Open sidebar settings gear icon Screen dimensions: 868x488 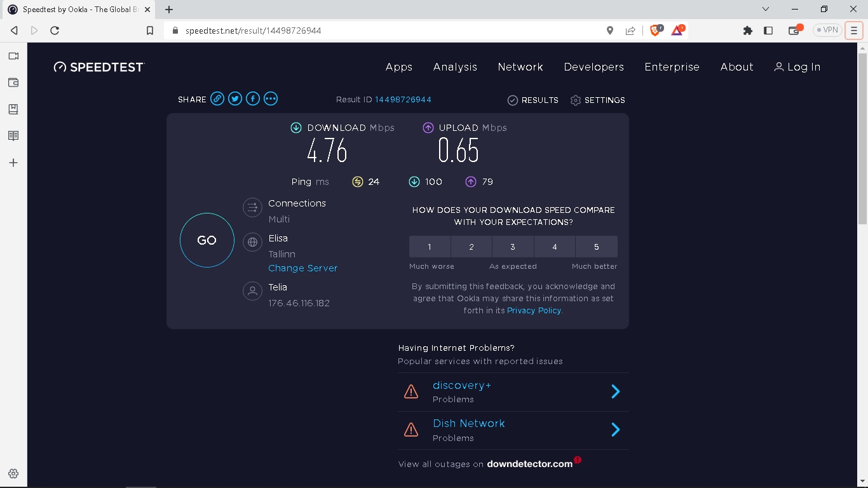(13, 473)
